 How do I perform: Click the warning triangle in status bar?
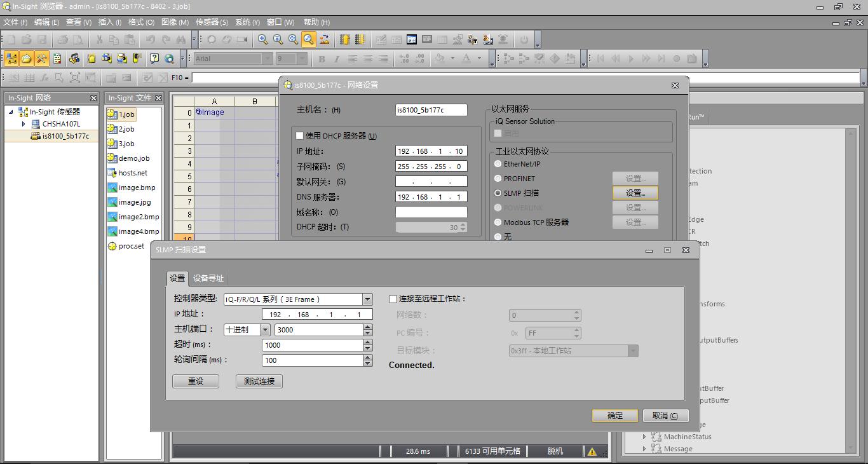[592, 451]
